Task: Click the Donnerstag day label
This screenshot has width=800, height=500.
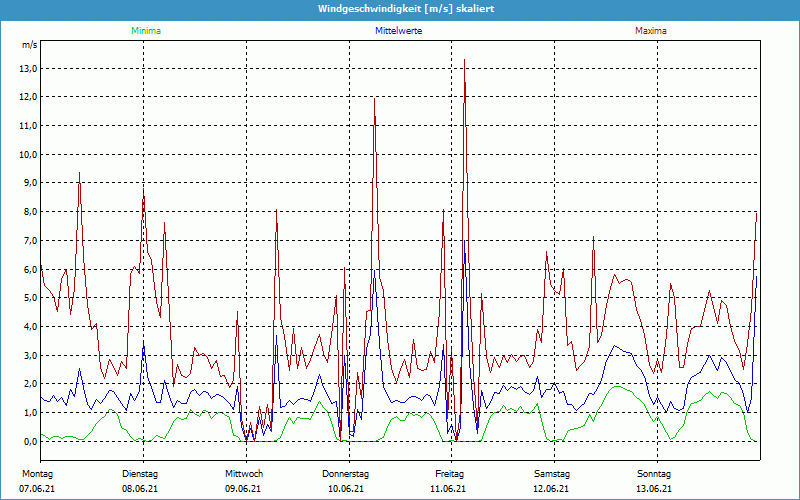Action: pos(345,474)
